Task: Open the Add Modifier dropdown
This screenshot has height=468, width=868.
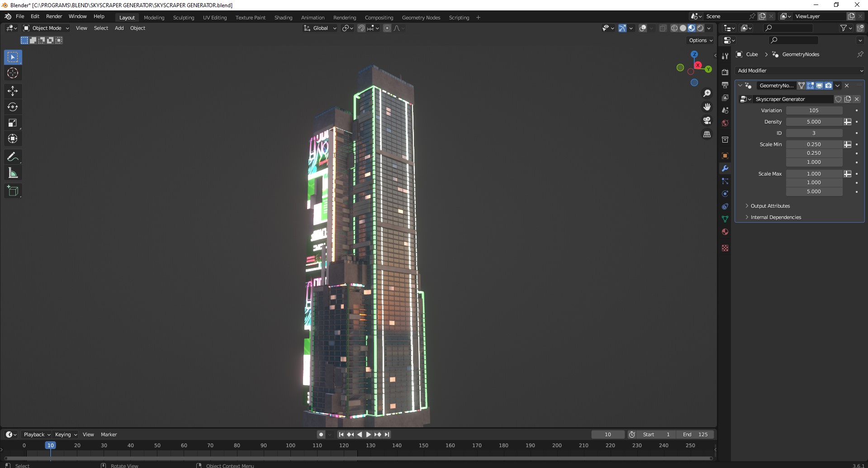Action: (x=799, y=71)
